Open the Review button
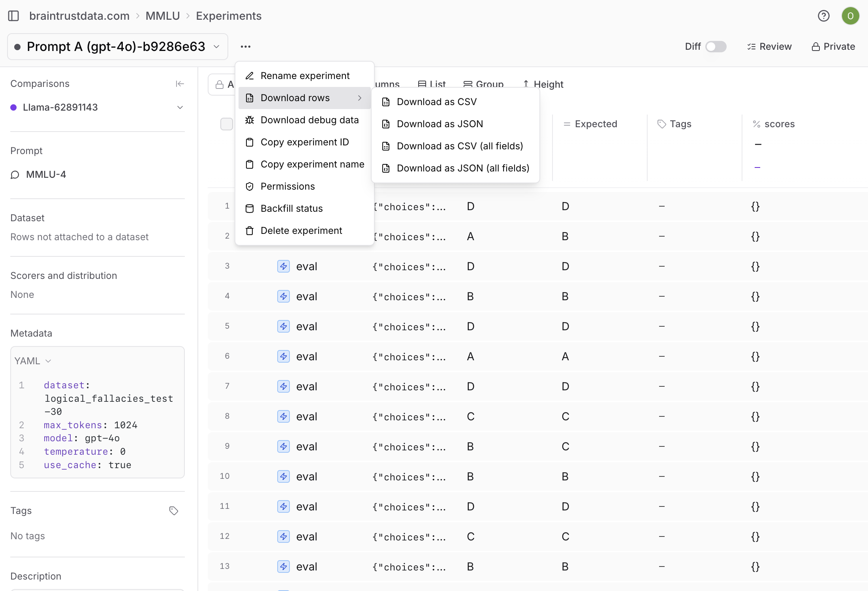This screenshot has width=868, height=591. (x=769, y=47)
